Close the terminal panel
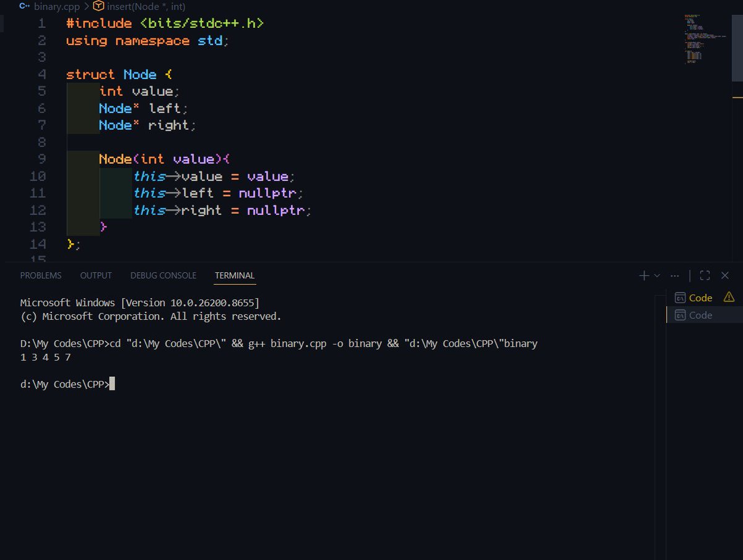Viewport: 743px width, 560px height. coord(725,275)
